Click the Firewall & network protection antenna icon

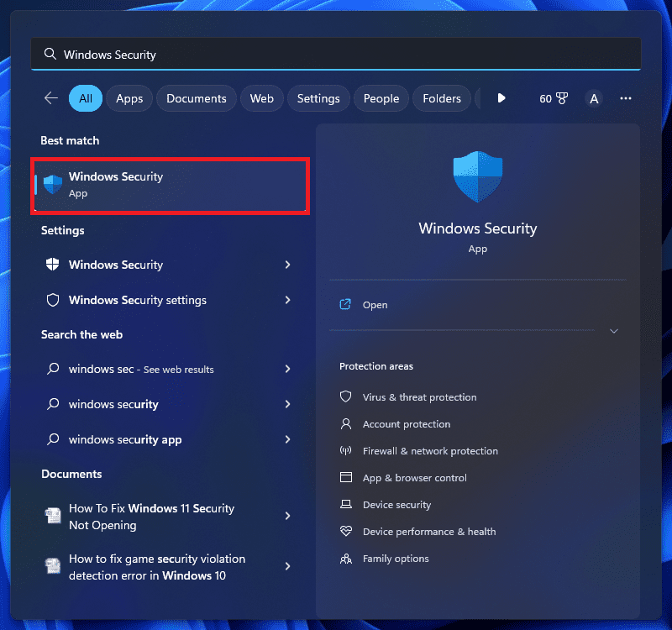346,450
